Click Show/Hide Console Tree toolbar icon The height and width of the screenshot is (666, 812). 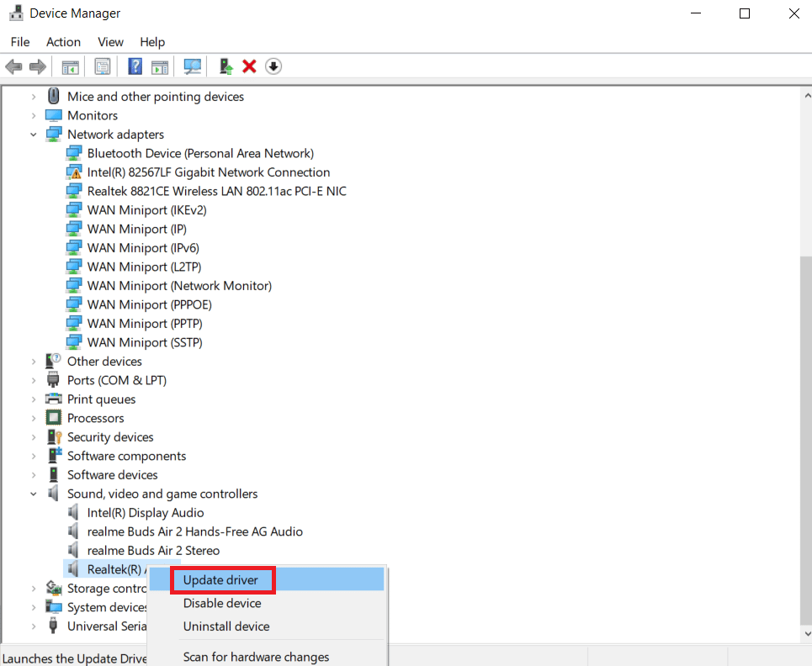(x=71, y=66)
